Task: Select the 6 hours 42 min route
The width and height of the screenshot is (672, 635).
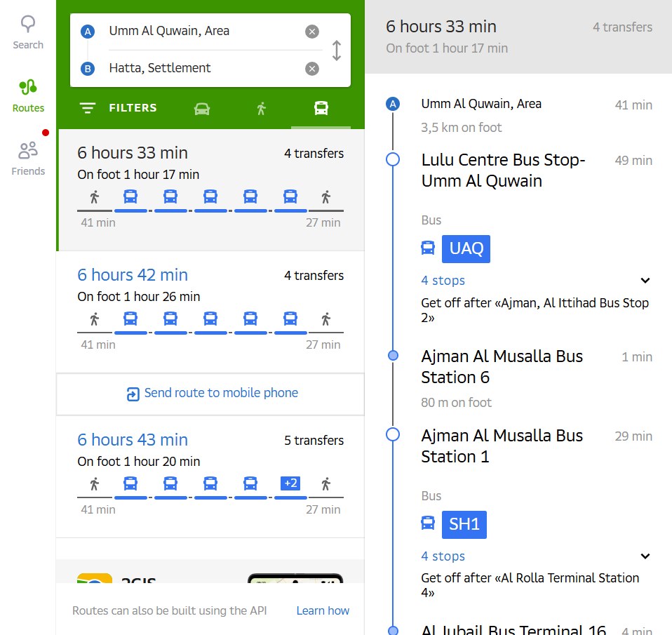Action: coord(210,312)
